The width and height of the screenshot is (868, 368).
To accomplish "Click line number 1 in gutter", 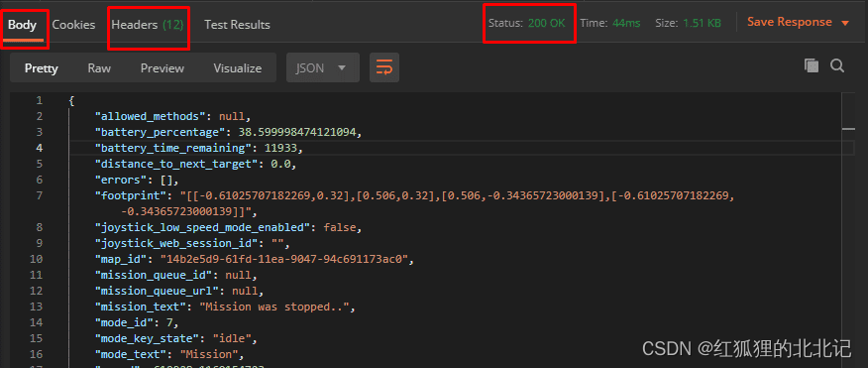I will point(39,100).
